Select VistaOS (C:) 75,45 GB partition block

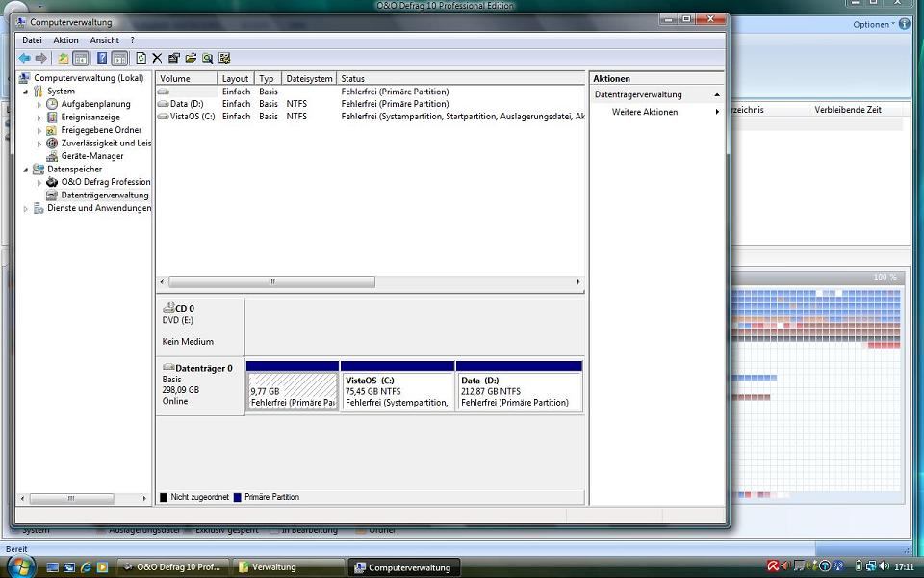pyautogui.click(x=398, y=392)
